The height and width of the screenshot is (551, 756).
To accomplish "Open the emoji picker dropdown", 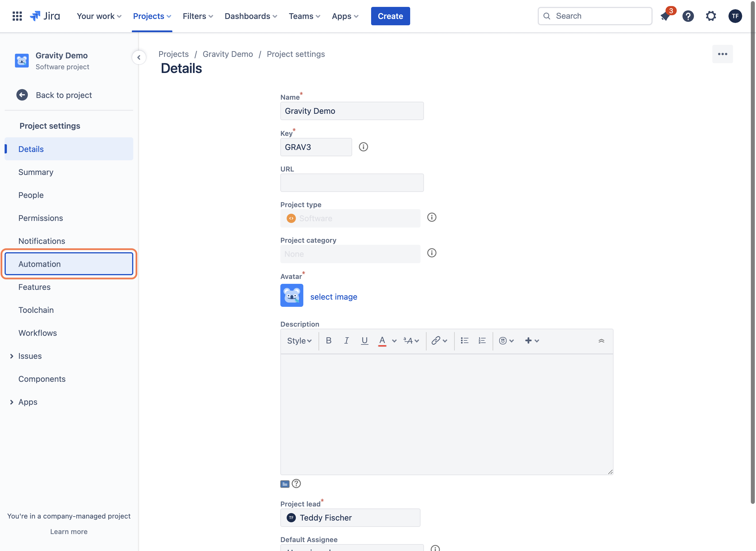I will click(x=506, y=340).
